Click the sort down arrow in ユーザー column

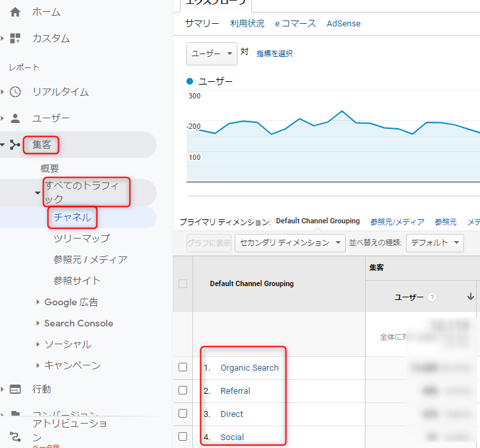point(471,296)
